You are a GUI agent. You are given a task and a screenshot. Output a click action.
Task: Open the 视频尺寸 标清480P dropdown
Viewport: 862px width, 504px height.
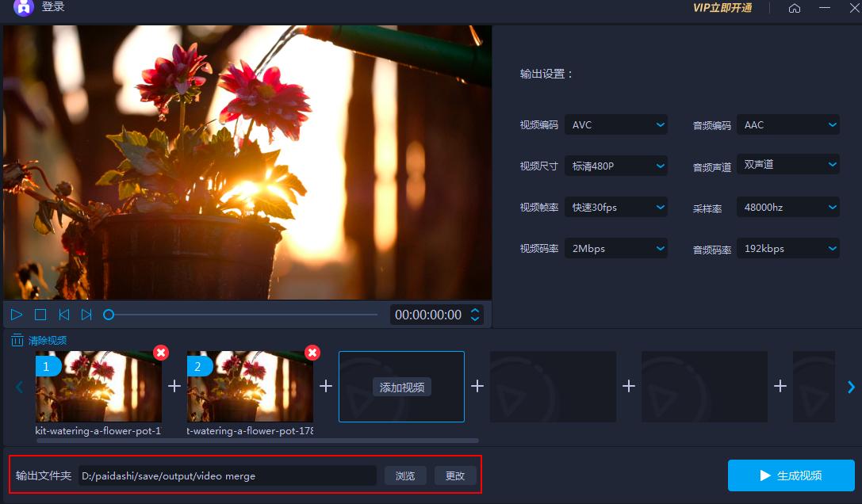point(616,166)
